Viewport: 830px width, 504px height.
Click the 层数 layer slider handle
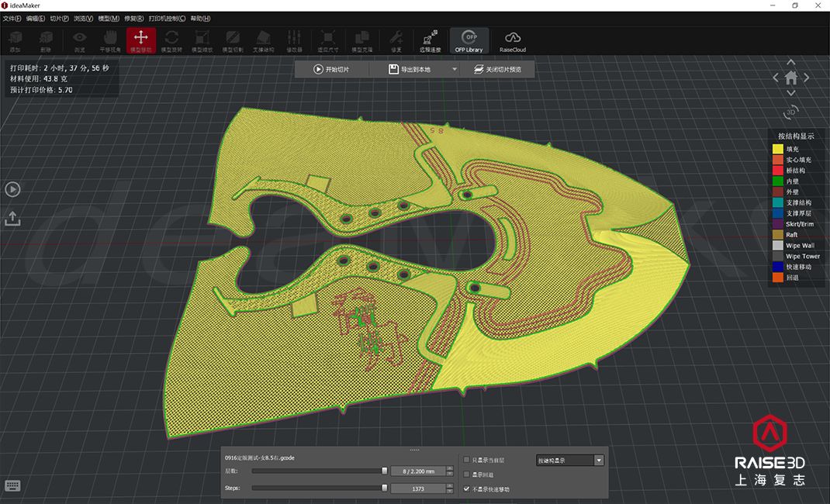385,471
